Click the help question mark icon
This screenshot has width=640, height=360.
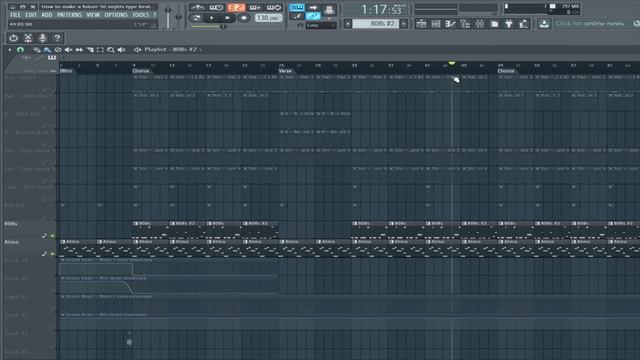tap(57, 38)
